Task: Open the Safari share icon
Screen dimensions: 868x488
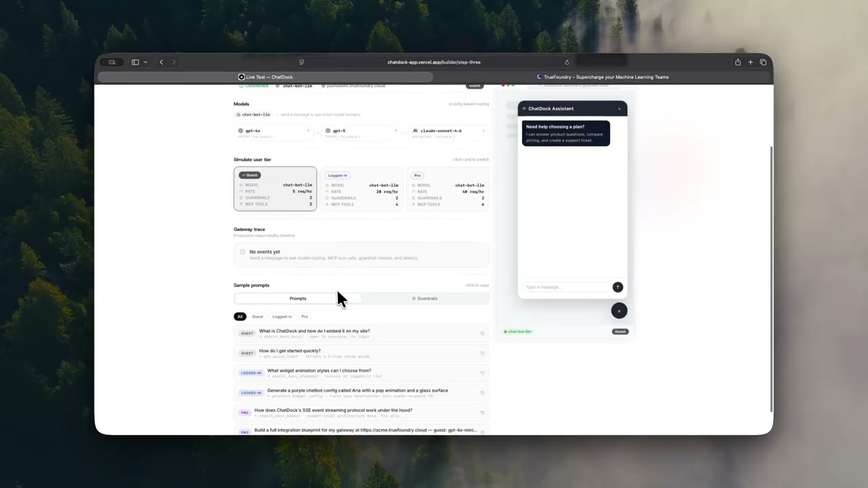Action: coord(738,62)
